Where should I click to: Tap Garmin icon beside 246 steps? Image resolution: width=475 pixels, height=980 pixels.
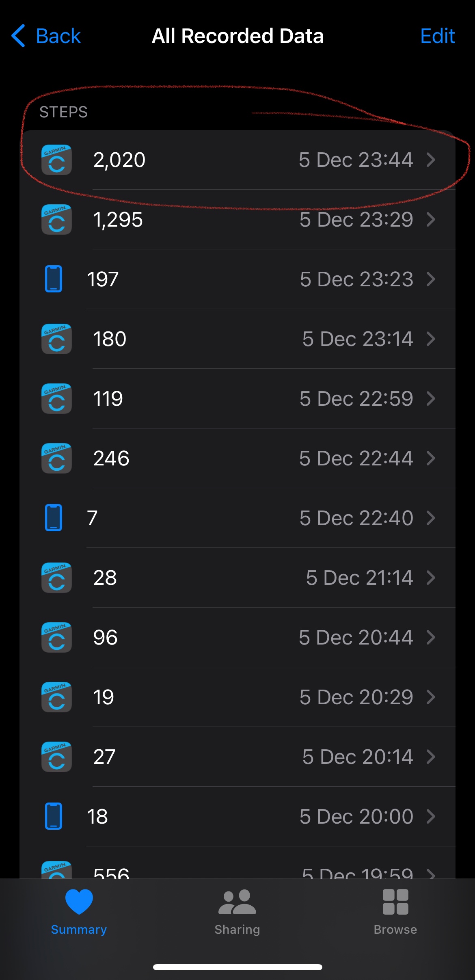point(56,459)
